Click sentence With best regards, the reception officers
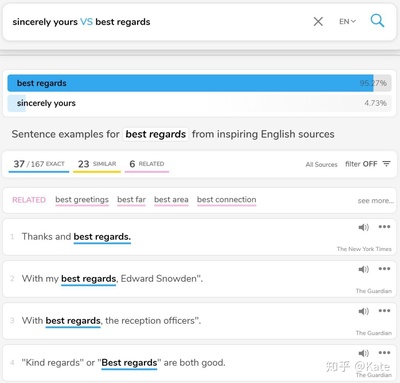 [x=111, y=321]
